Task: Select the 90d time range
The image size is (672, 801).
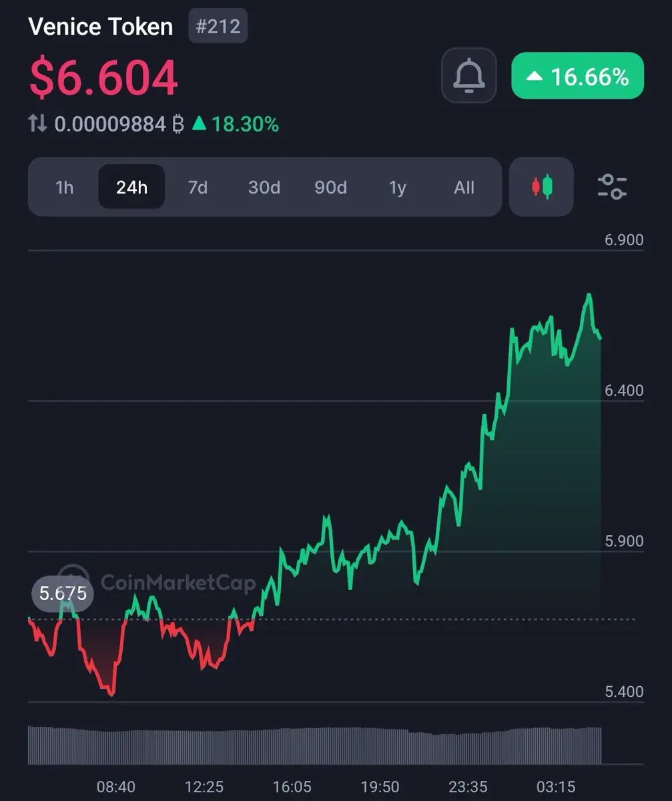Action: 331,188
